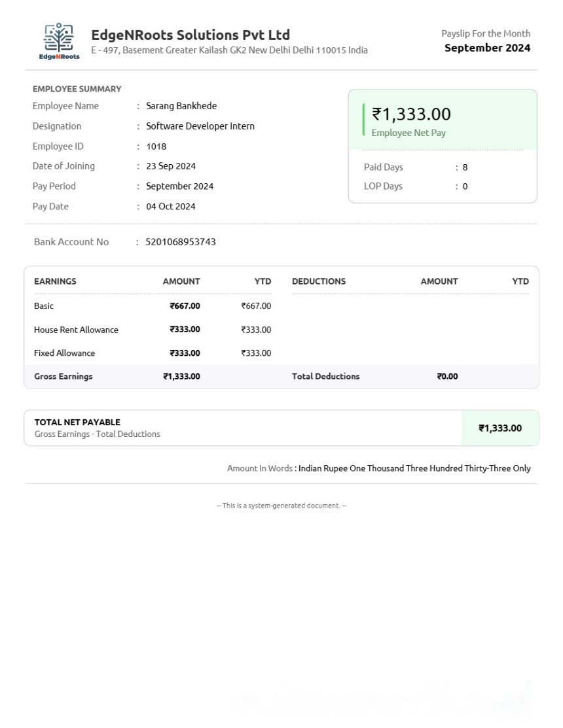Select the Software Developer Intern designation
Viewport: 563px width, 728px height.
(200, 126)
